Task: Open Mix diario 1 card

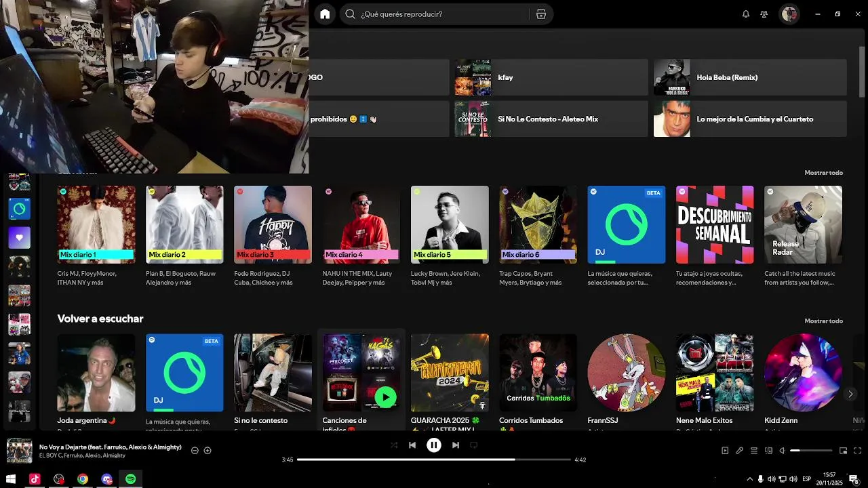Action: 96,237
